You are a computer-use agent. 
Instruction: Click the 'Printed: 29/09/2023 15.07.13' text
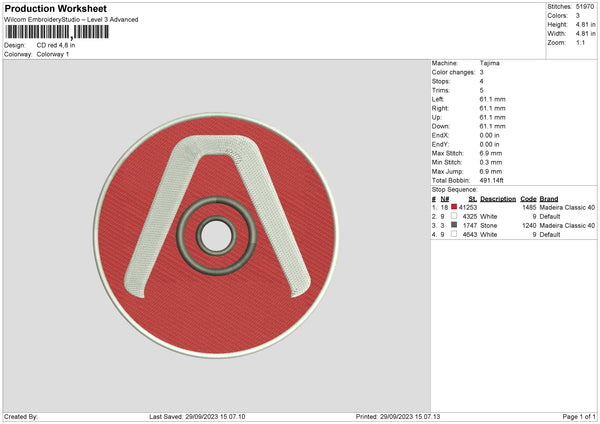click(x=398, y=417)
